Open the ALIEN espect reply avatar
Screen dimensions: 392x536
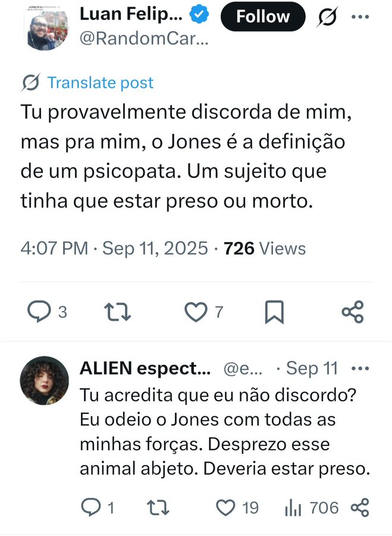(x=45, y=381)
